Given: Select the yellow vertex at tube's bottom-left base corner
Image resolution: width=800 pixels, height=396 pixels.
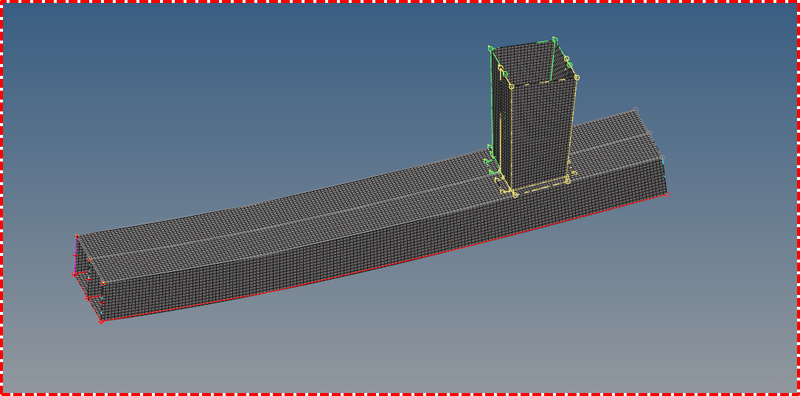Looking at the screenshot, I should point(515,194).
